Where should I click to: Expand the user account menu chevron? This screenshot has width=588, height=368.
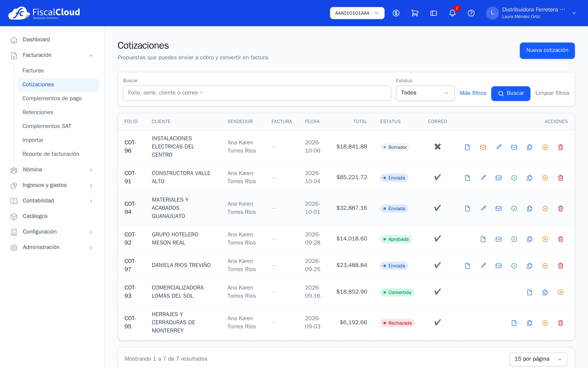(574, 13)
